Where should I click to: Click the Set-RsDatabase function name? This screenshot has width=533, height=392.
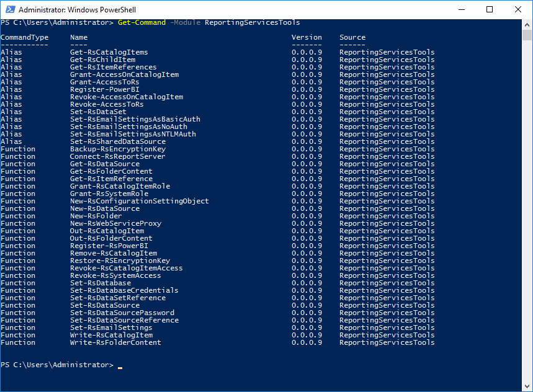(x=101, y=283)
